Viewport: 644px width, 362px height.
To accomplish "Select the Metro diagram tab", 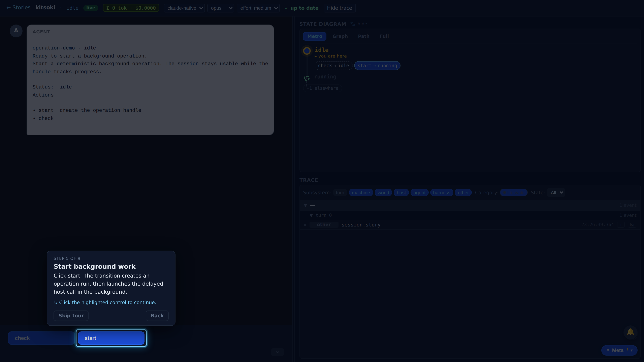I will click(315, 36).
